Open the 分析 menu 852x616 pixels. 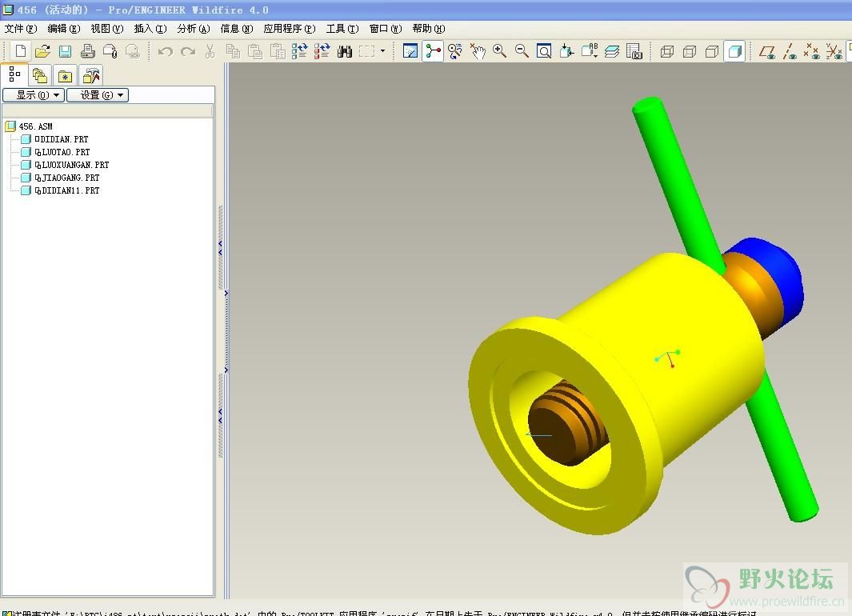point(194,29)
